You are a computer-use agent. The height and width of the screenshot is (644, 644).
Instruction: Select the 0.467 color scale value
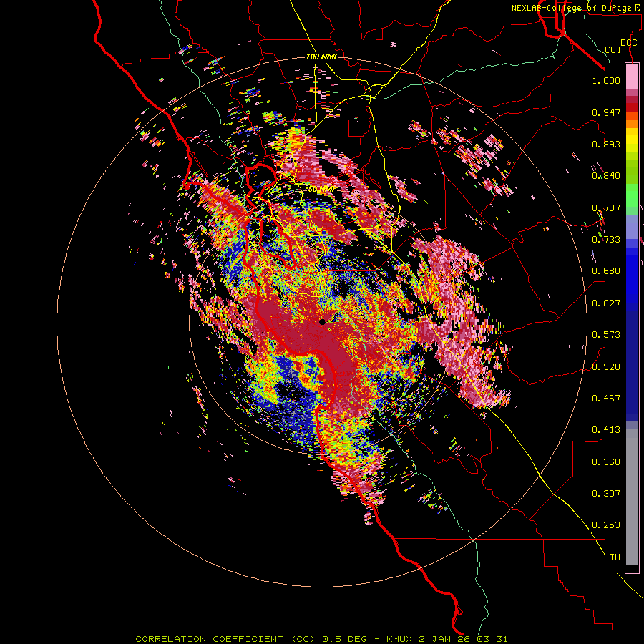(606, 399)
